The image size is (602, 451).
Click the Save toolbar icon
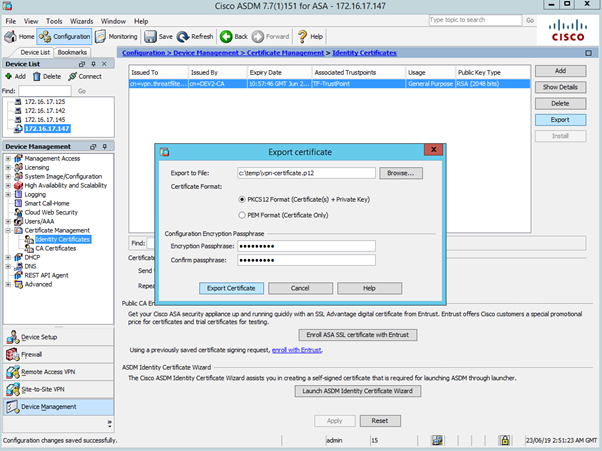[158, 36]
